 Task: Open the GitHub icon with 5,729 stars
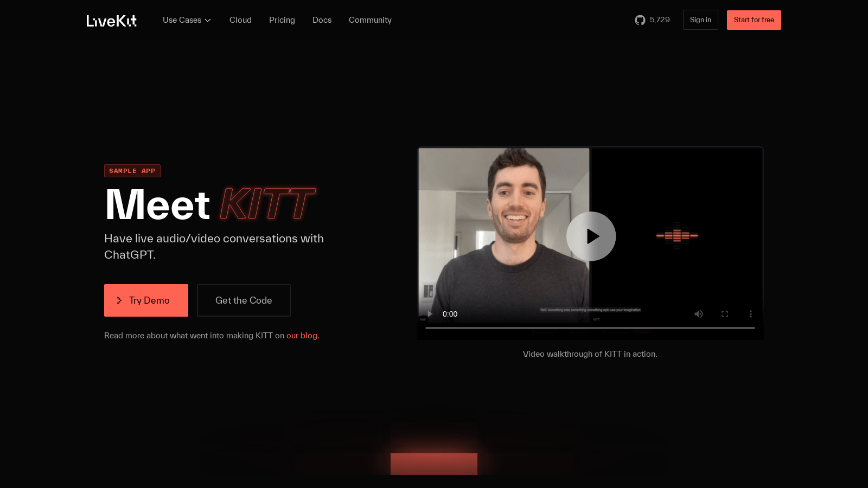click(652, 20)
